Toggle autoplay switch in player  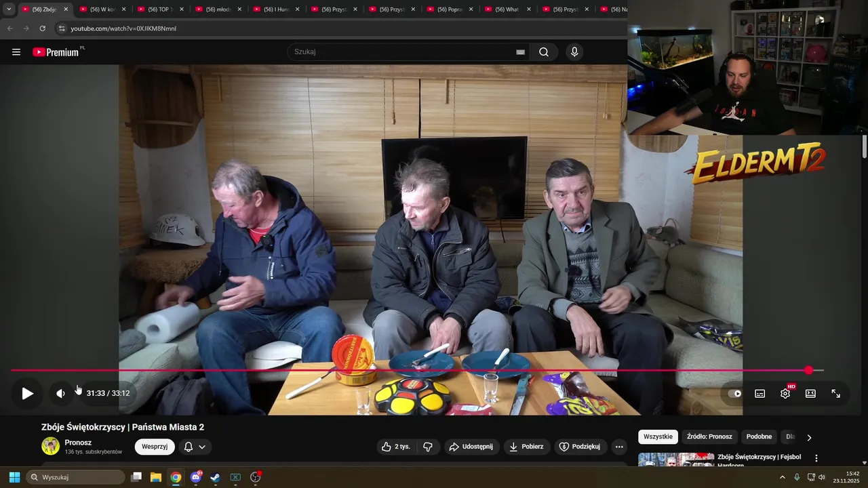tap(734, 393)
